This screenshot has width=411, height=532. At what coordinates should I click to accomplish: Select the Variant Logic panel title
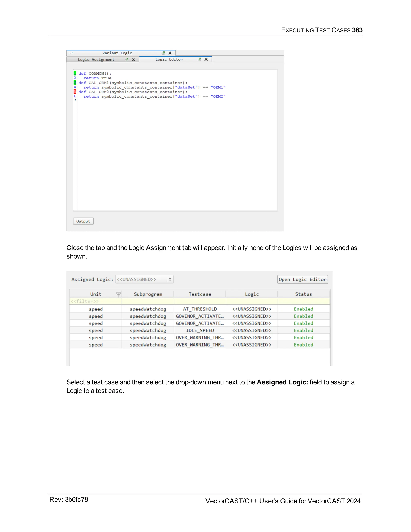(x=117, y=53)
